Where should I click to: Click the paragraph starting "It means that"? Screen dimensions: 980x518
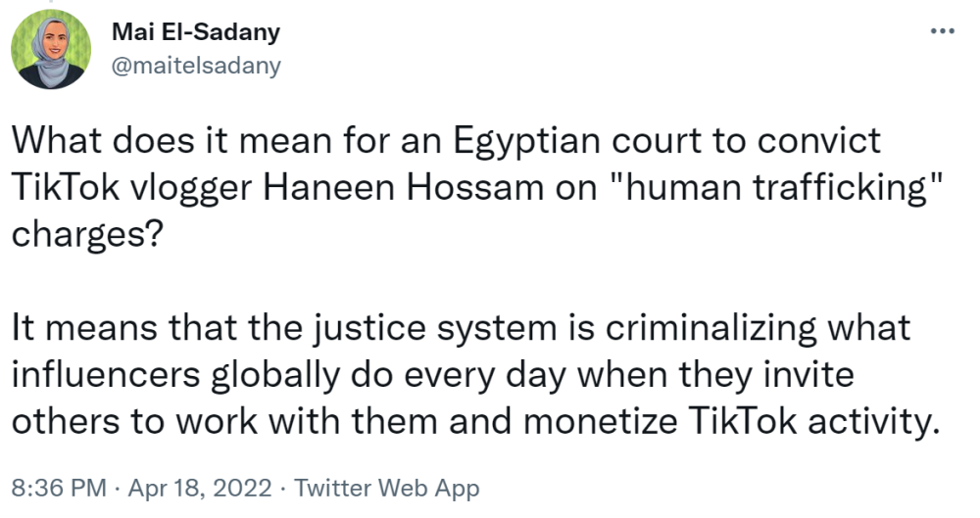475,374
